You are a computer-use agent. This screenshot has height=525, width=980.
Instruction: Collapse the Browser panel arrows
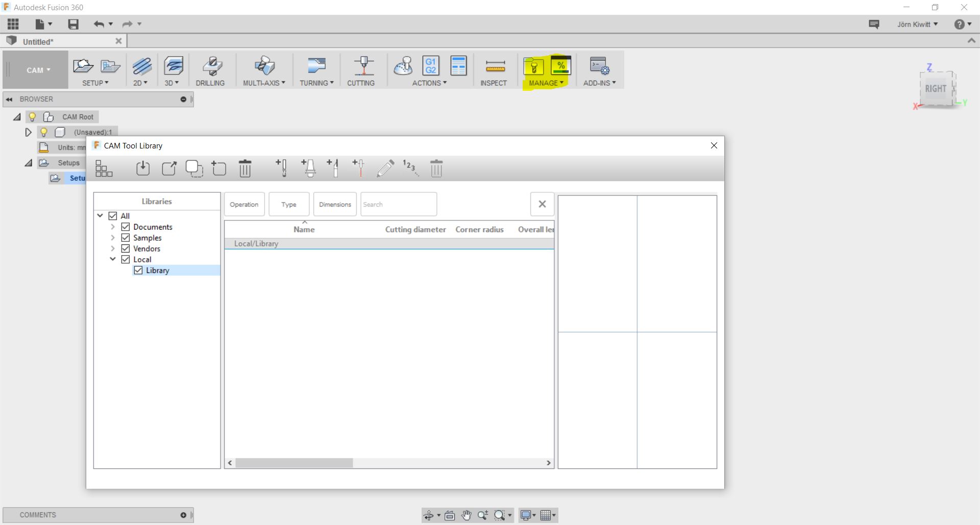coord(9,99)
